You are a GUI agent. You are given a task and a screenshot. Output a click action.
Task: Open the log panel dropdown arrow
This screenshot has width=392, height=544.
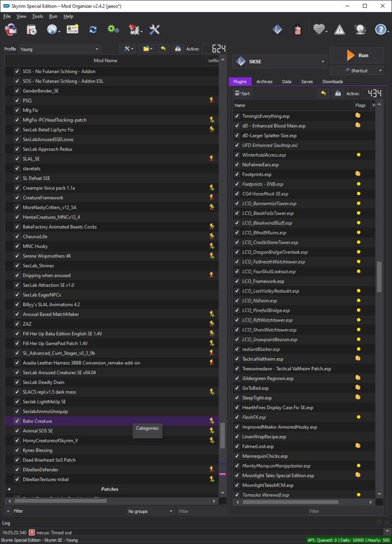[387, 532]
